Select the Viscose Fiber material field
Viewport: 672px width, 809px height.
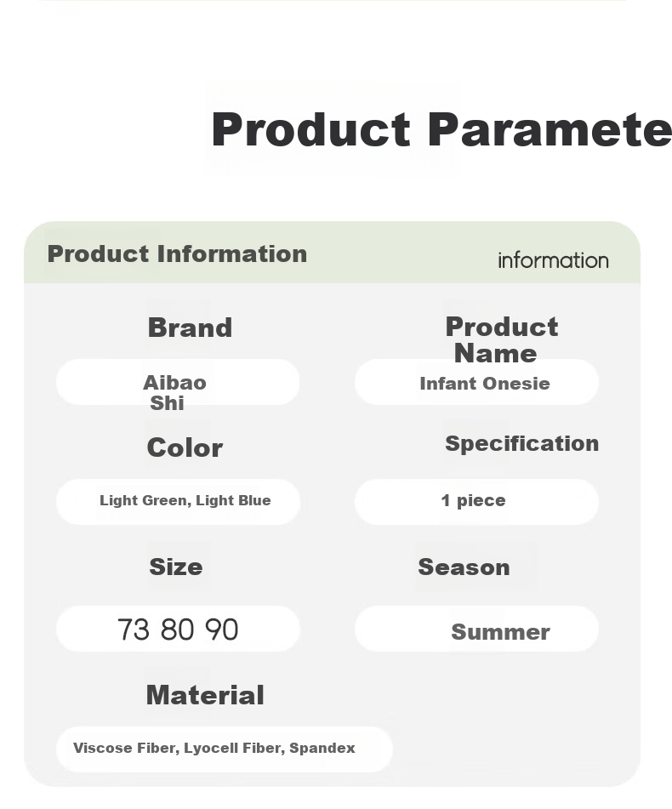225,749
